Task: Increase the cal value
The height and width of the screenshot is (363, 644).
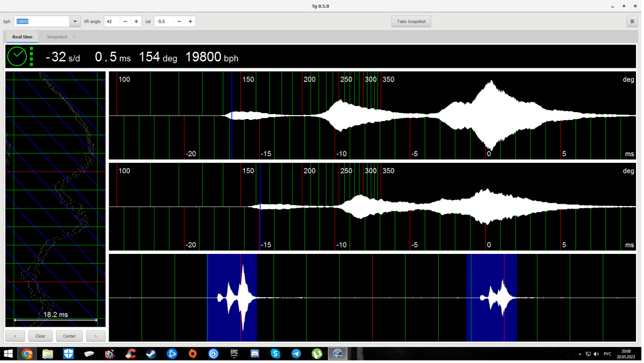Action: [x=190, y=22]
